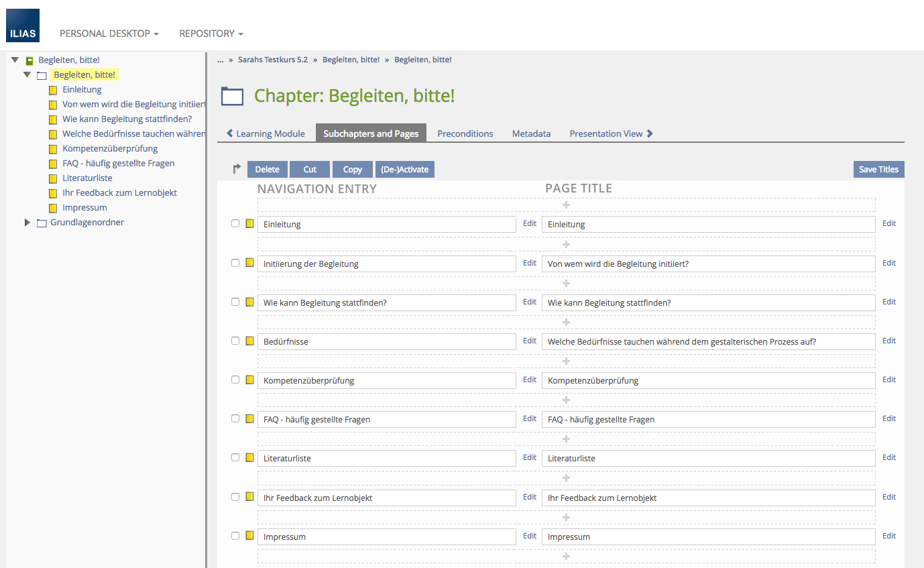Click plus icon to insert above Einleitung row

point(566,205)
